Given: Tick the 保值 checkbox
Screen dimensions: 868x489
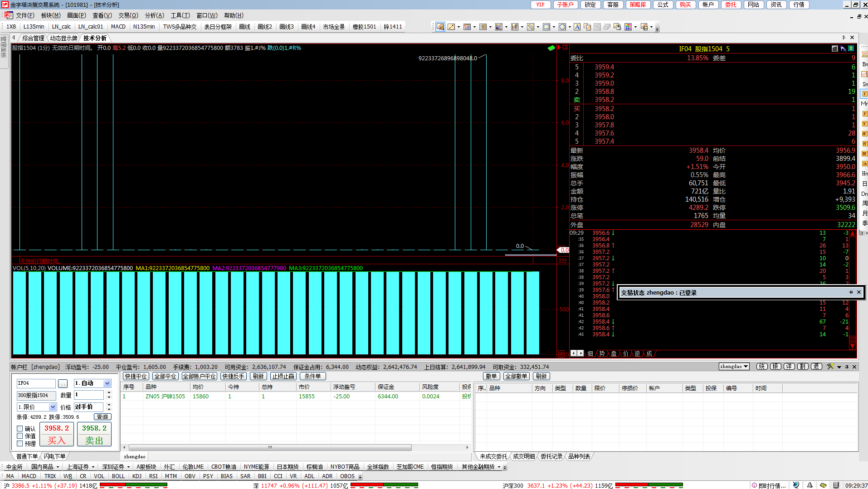Looking at the screenshot, I should click(x=20, y=436).
